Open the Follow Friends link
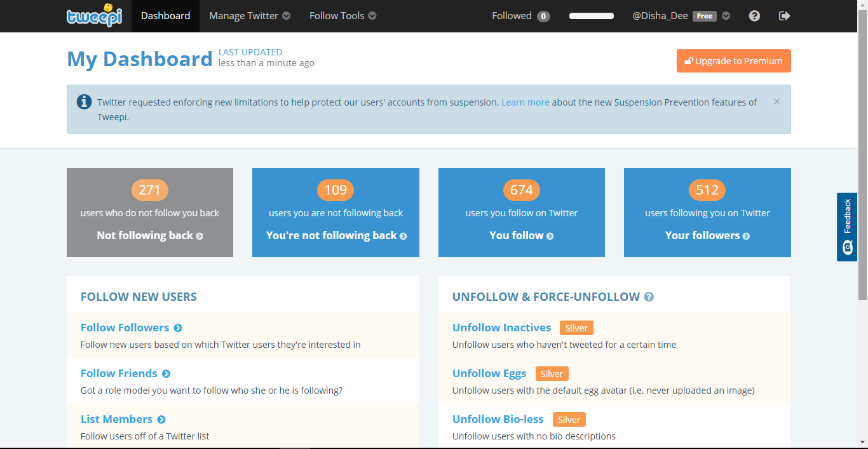 click(x=119, y=373)
